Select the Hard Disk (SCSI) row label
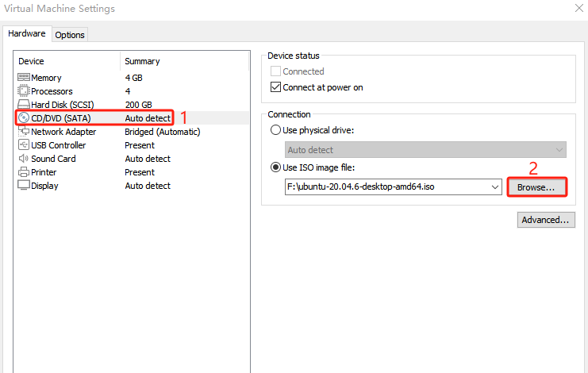The height and width of the screenshot is (373, 588). tap(62, 105)
